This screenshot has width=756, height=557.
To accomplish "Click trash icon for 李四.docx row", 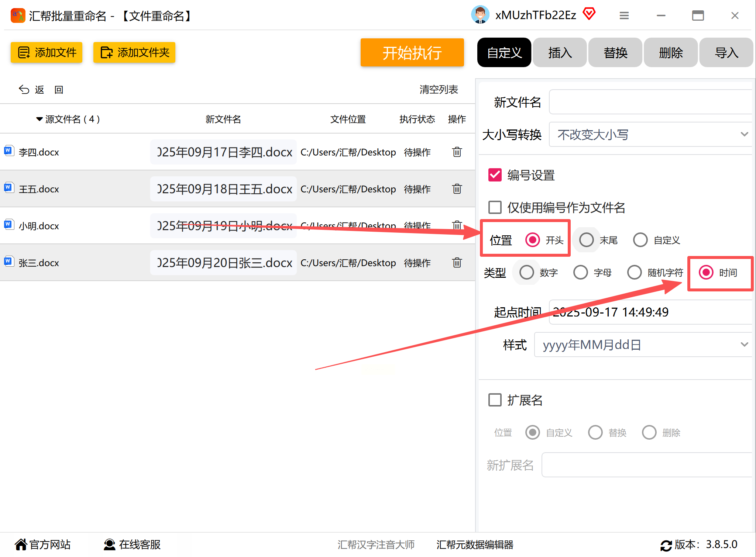I will click(x=457, y=152).
